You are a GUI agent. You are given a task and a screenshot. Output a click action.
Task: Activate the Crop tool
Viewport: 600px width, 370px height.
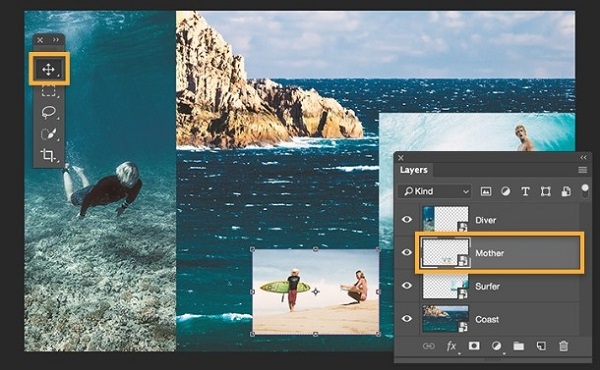pos(49,155)
